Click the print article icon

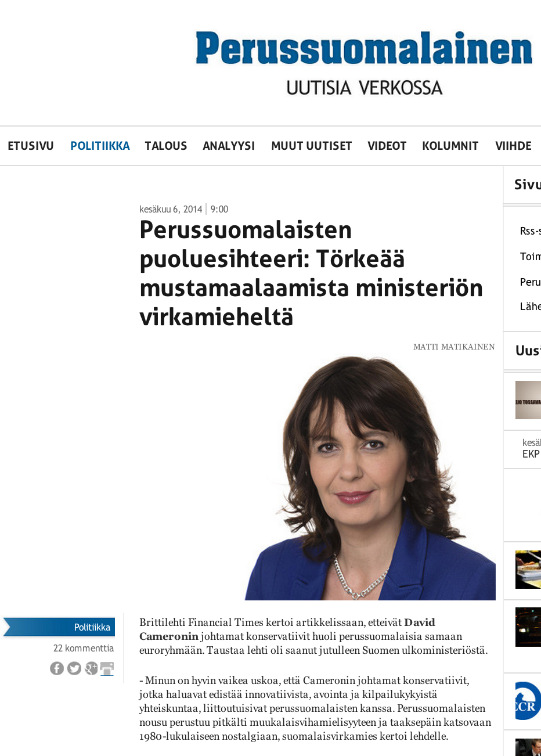tap(107, 668)
